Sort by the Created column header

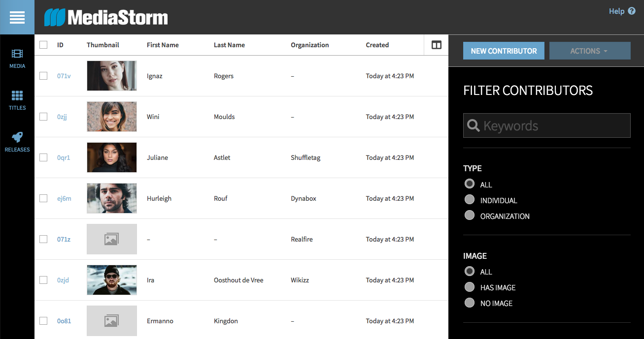pos(377,45)
